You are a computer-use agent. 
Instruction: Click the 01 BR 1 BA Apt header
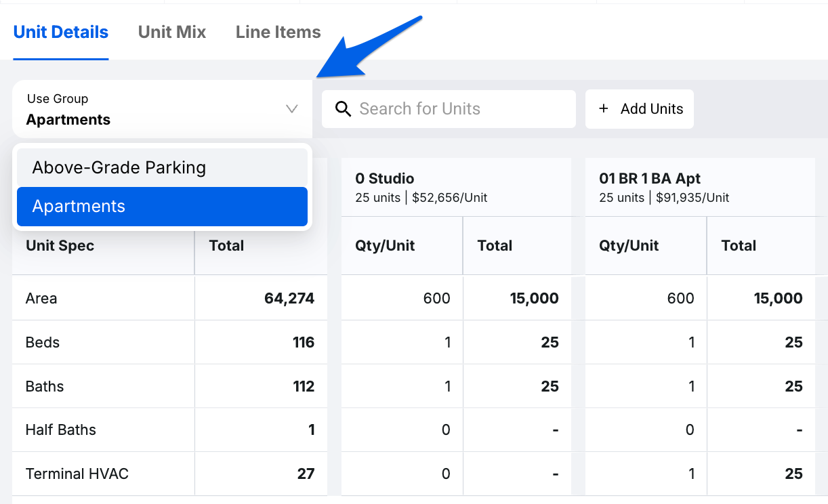pos(650,179)
